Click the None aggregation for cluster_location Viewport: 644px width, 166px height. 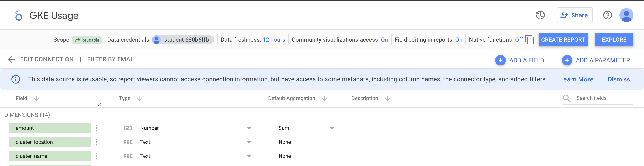click(x=285, y=142)
